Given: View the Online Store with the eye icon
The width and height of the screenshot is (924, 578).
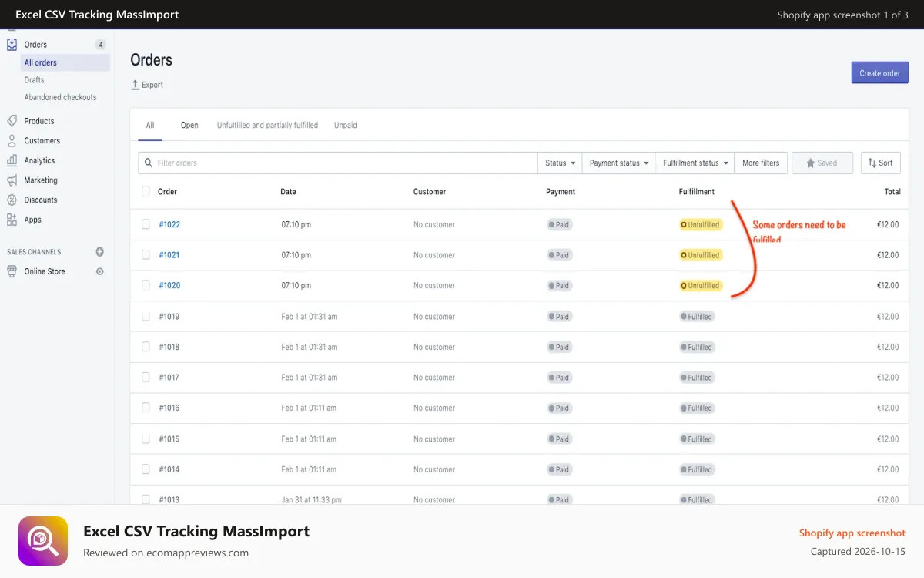Looking at the screenshot, I should tap(99, 271).
